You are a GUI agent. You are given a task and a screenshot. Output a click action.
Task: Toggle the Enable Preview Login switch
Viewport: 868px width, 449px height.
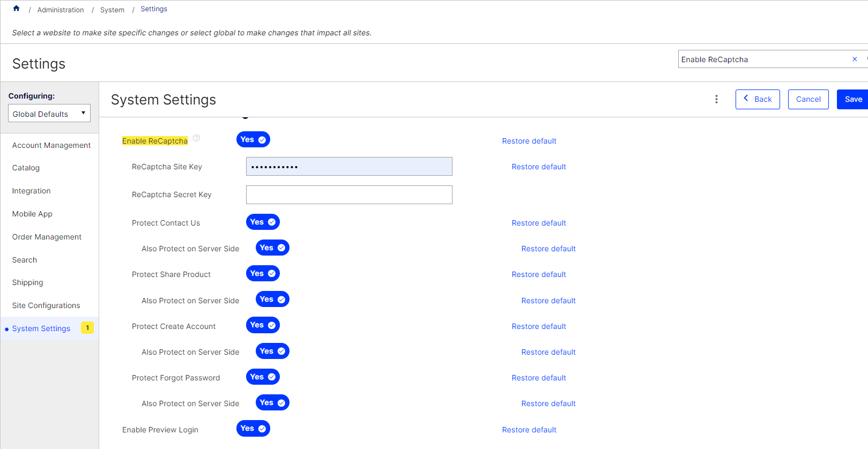253,428
